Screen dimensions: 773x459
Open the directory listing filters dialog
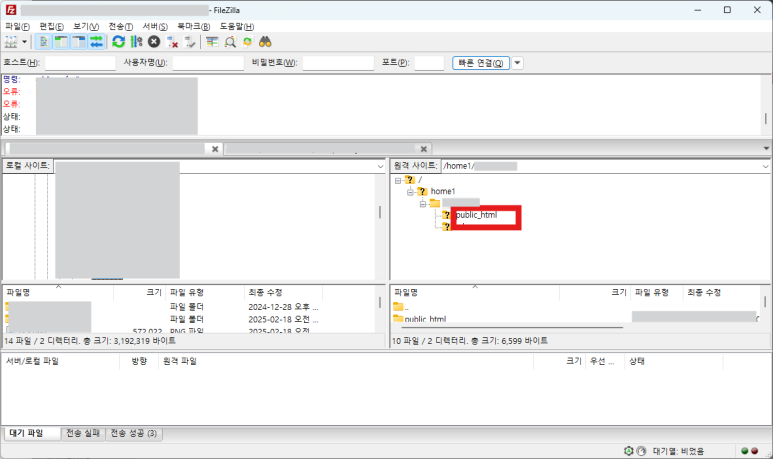212,42
